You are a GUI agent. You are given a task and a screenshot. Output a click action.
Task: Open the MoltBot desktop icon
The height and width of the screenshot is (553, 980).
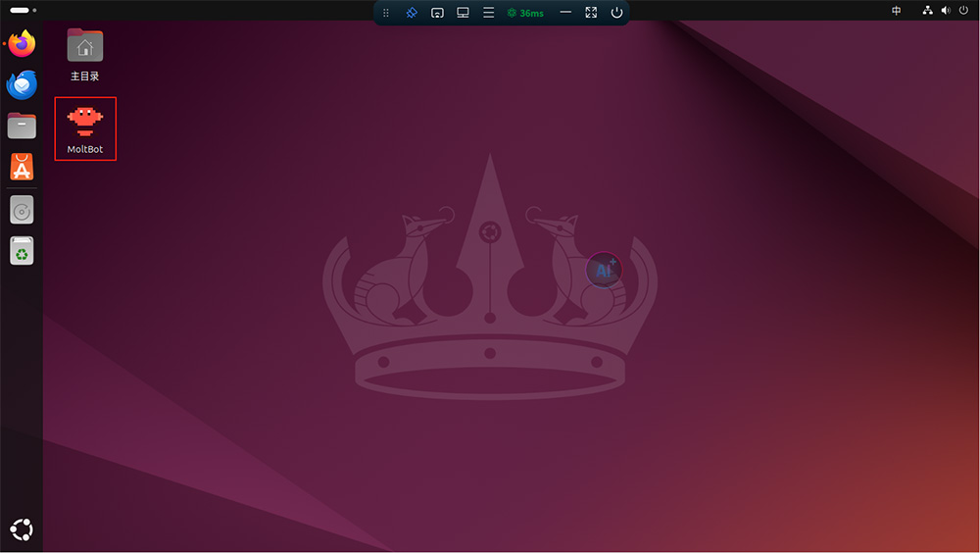pyautogui.click(x=85, y=128)
